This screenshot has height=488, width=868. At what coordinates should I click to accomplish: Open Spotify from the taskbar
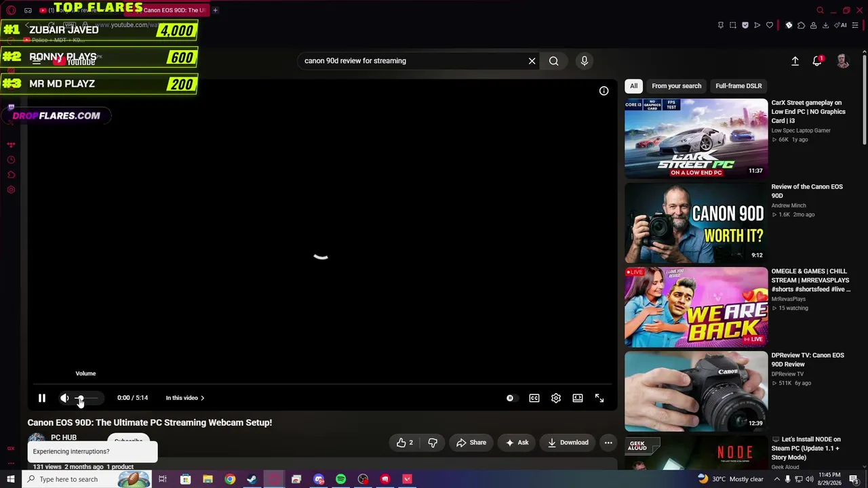coord(340,479)
